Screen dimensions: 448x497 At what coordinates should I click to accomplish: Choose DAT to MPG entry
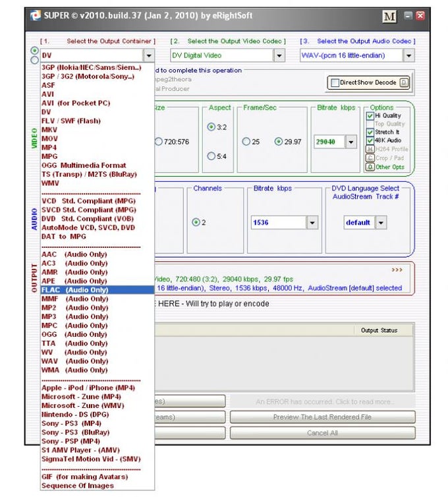point(98,237)
